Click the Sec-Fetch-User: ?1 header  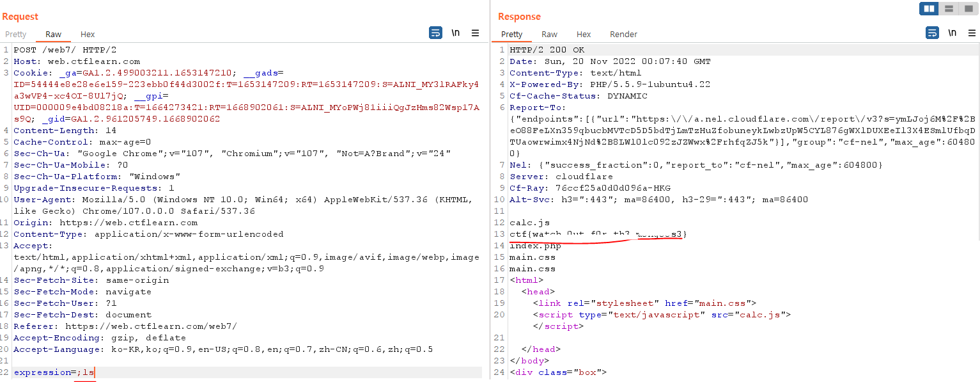(x=65, y=303)
